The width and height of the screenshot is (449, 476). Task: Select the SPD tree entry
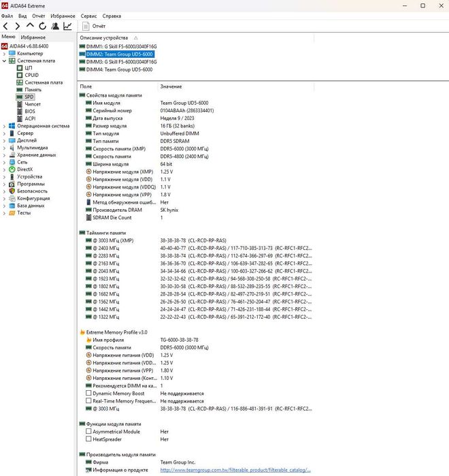coord(29,97)
